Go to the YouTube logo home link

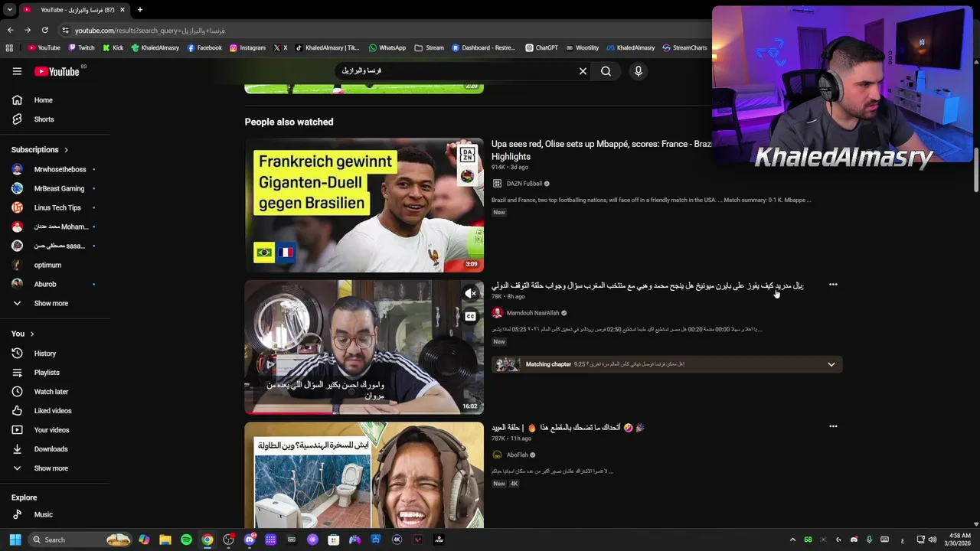pos(57,71)
